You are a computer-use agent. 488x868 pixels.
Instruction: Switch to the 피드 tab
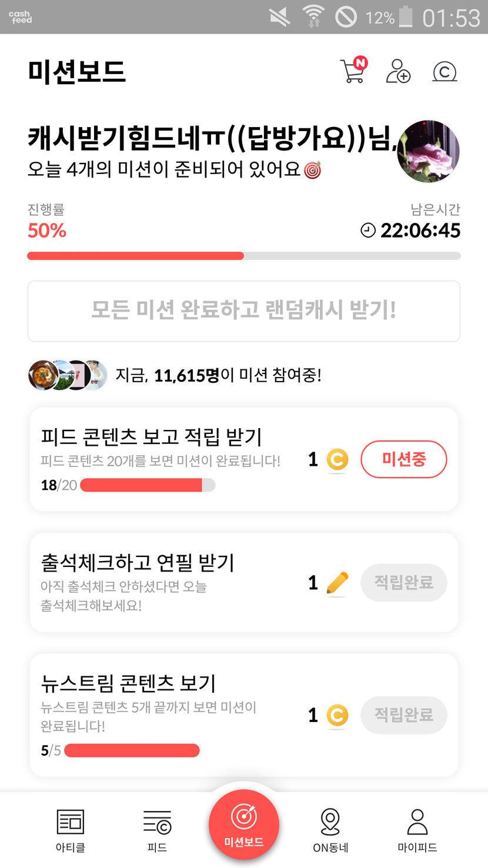[x=157, y=830]
